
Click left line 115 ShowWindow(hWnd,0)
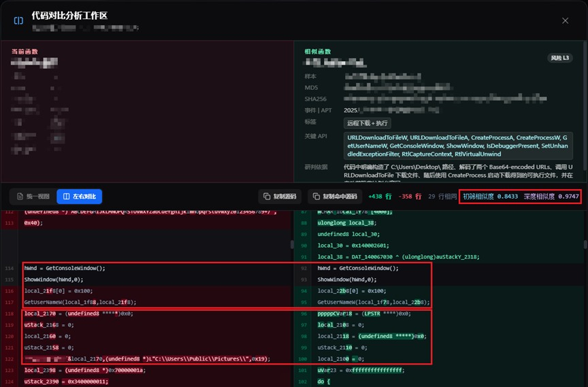[54, 280]
